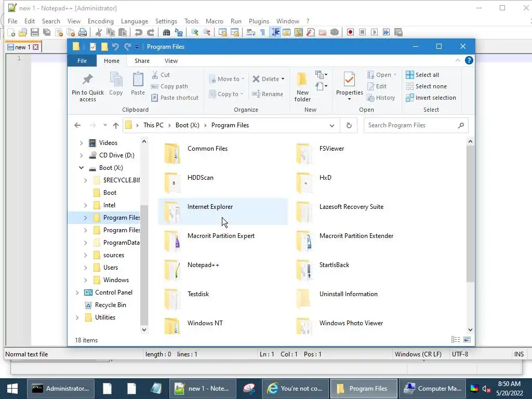Toggle Show all characters pilcrow icon
This screenshot has height=399, width=532.
click(262, 32)
